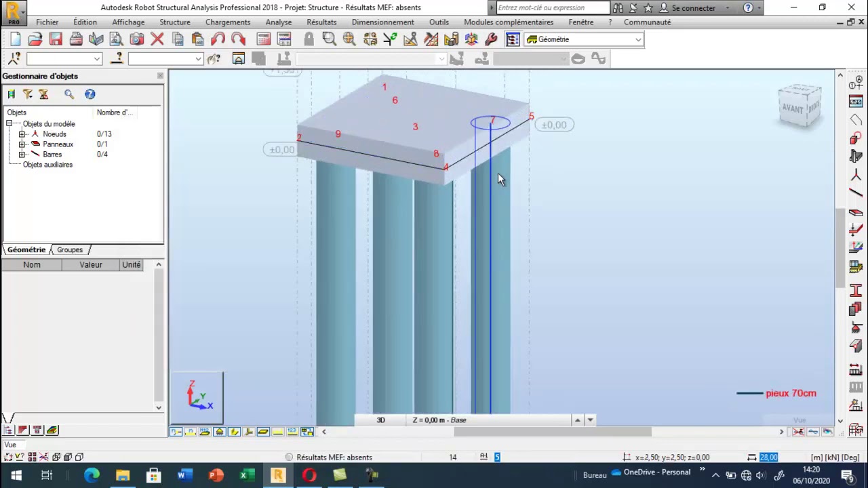Click the New project icon
The width and height of the screenshot is (868, 488).
click(x=15, y=39)
